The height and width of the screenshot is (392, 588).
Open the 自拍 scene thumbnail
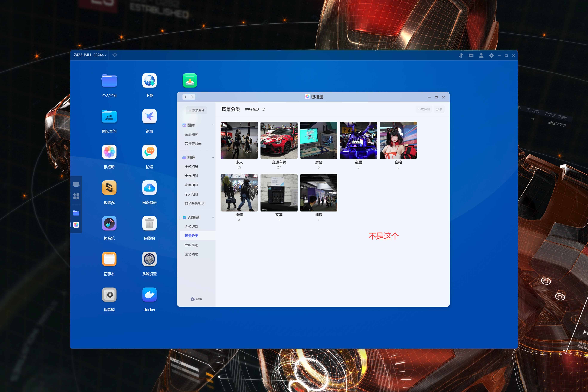click(398, 140)
